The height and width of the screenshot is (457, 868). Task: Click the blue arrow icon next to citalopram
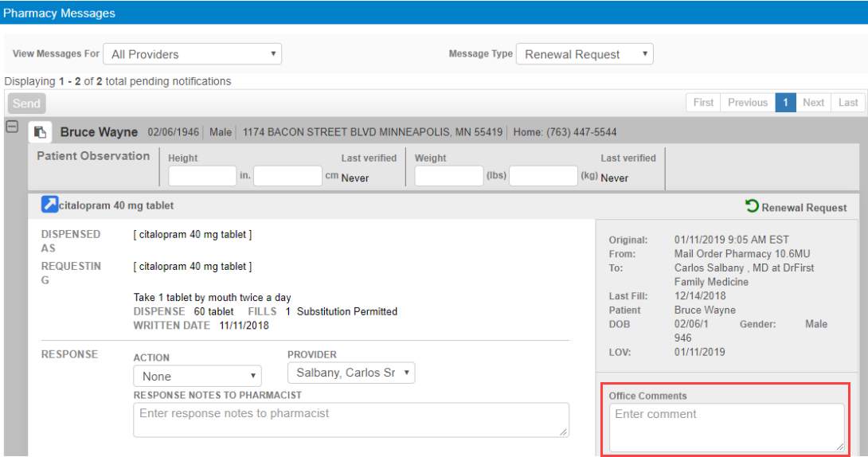pos(49,205)
